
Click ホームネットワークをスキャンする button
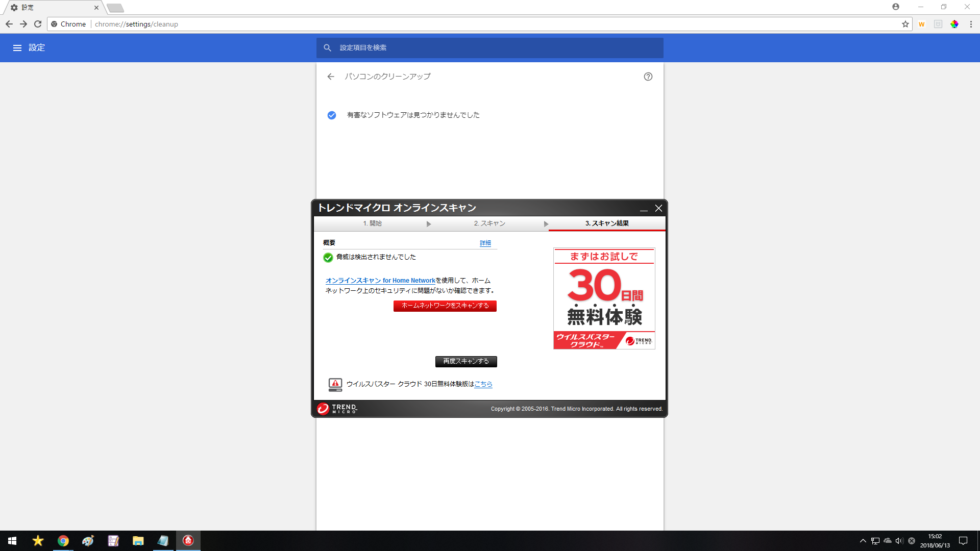445,306
